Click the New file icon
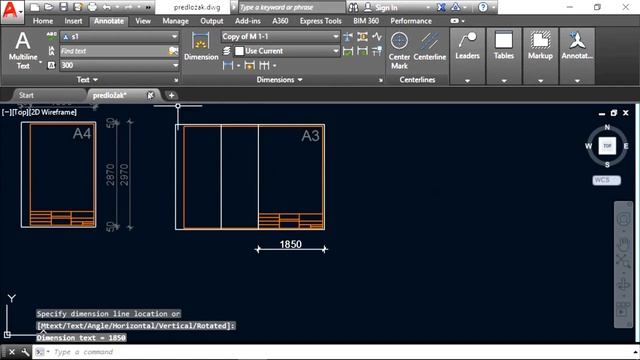Screen dimensions: 640x360 35,7
